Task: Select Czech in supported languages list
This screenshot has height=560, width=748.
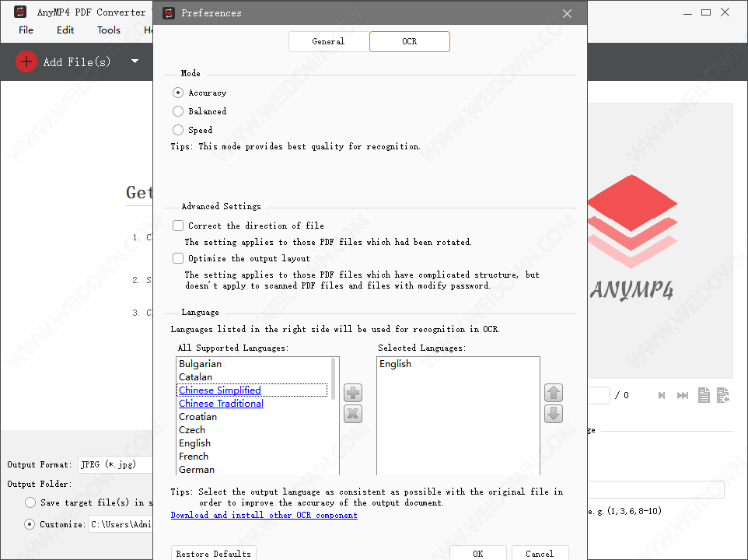Action: click(253, 430)
